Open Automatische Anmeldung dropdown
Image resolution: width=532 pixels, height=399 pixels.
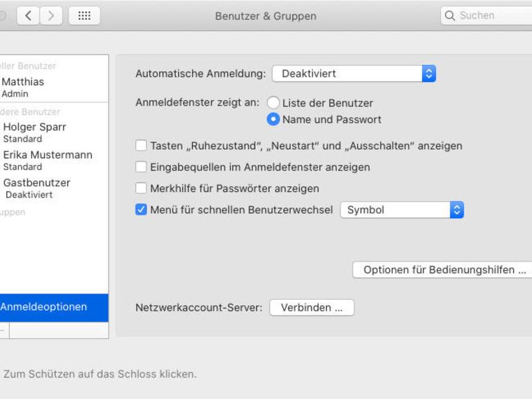point(353,73)
